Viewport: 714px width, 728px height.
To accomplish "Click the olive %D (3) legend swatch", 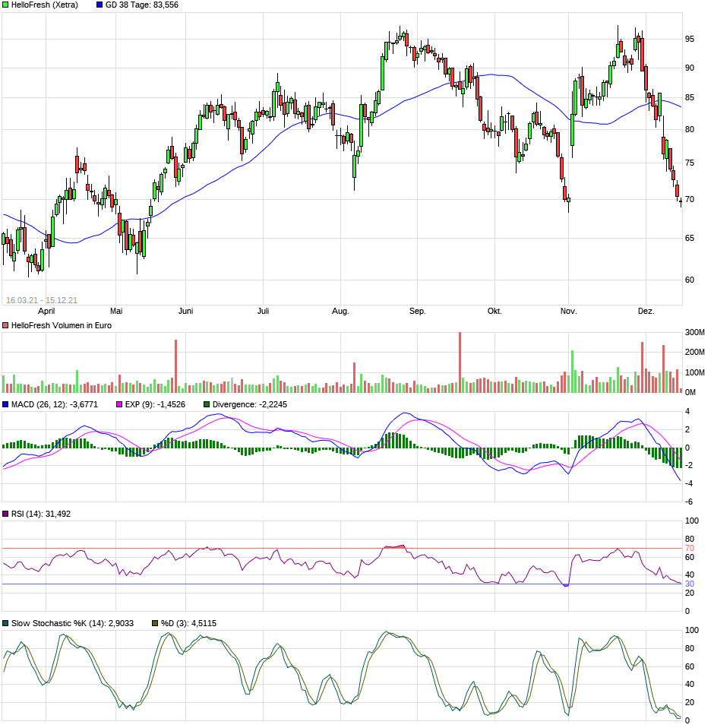I will (155, 624).
